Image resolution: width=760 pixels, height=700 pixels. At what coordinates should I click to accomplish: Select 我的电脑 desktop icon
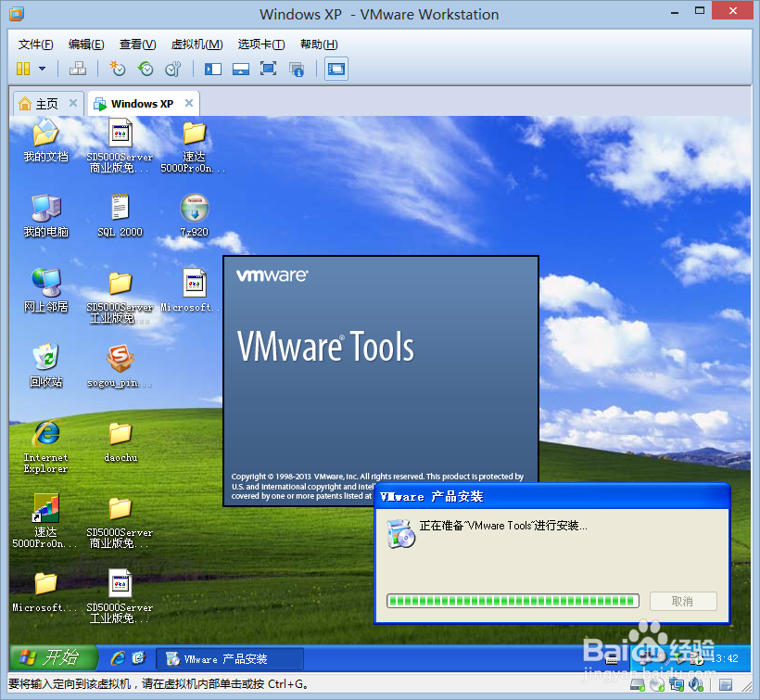pos(45,216)
